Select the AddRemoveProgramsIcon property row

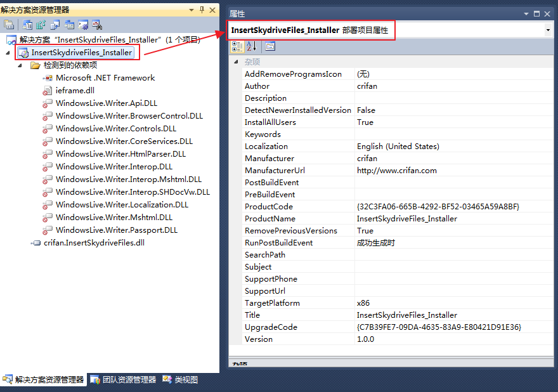point(398,74)
